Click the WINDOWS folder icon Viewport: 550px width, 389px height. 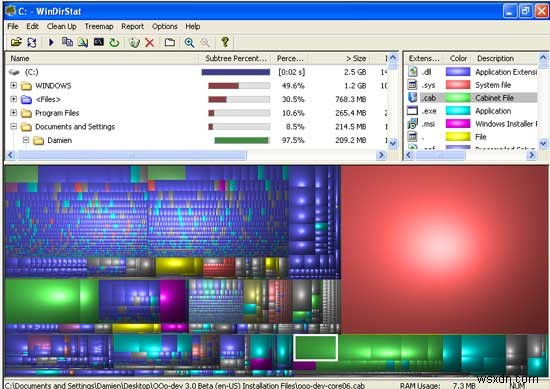click(x=26, y=86)
